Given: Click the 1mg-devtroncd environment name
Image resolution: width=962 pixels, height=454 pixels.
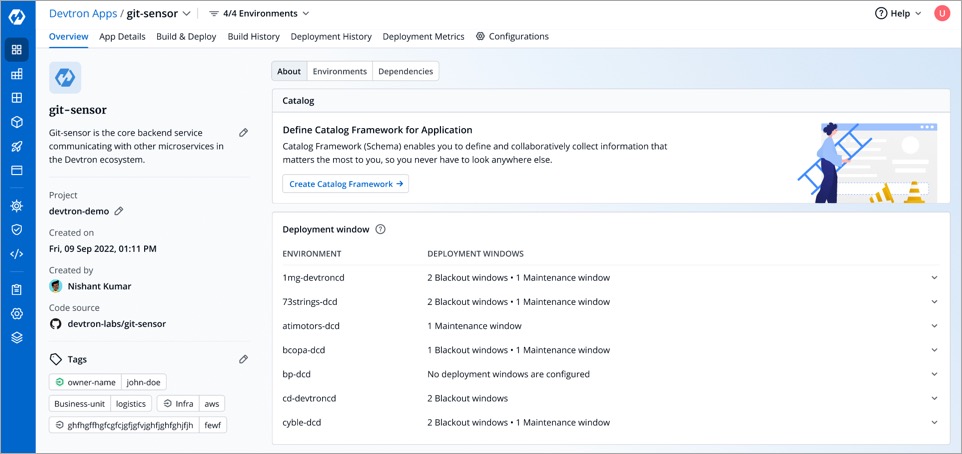Looking at the screenshot, I should (x=314, y=277).
